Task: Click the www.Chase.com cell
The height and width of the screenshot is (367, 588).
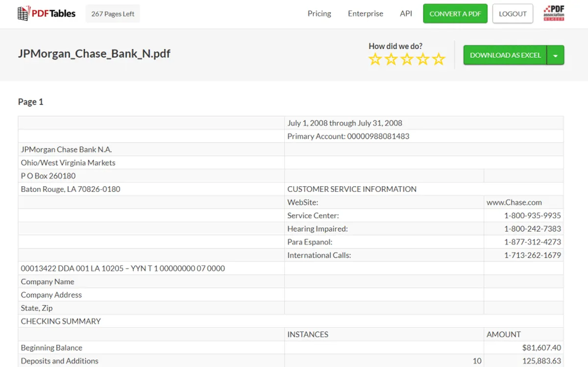Action: click(524, 202)
